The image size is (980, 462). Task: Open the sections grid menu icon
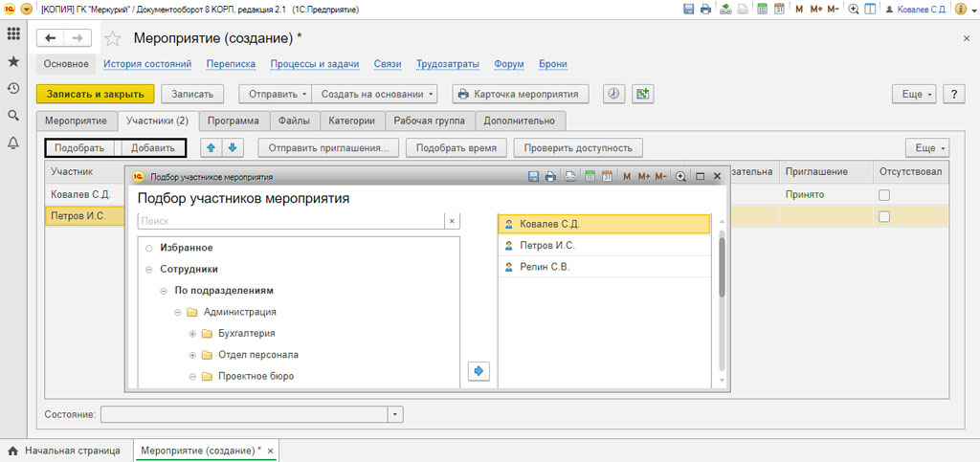tap(13, 33)
